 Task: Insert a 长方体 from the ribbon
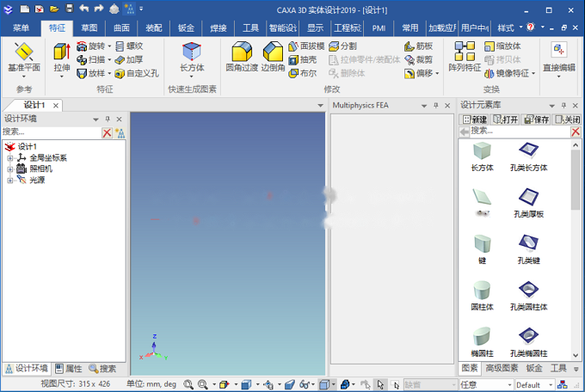[192, 59]
